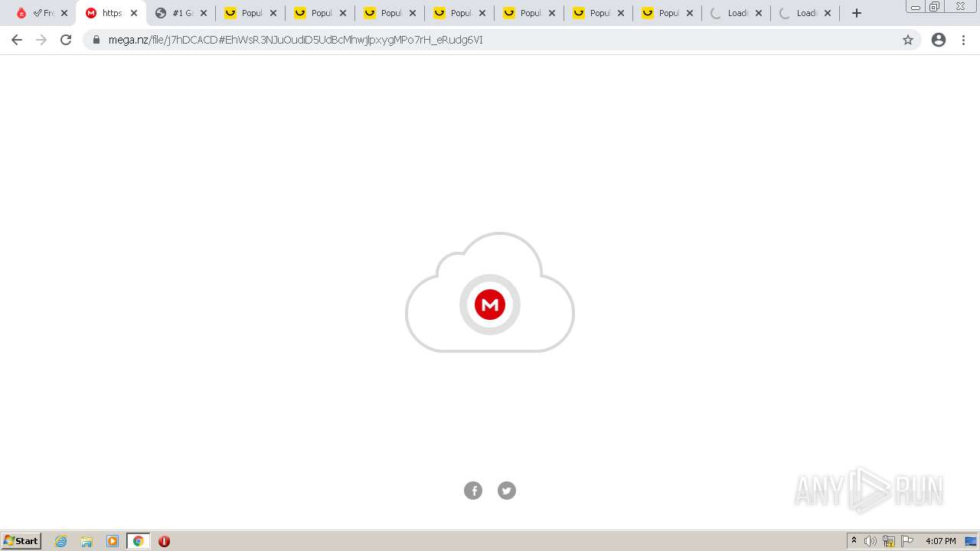The width and height of the screenshot is (980, 551).
Task: Open Windows Media Player from the taskbar
Action: coord(113,541)
